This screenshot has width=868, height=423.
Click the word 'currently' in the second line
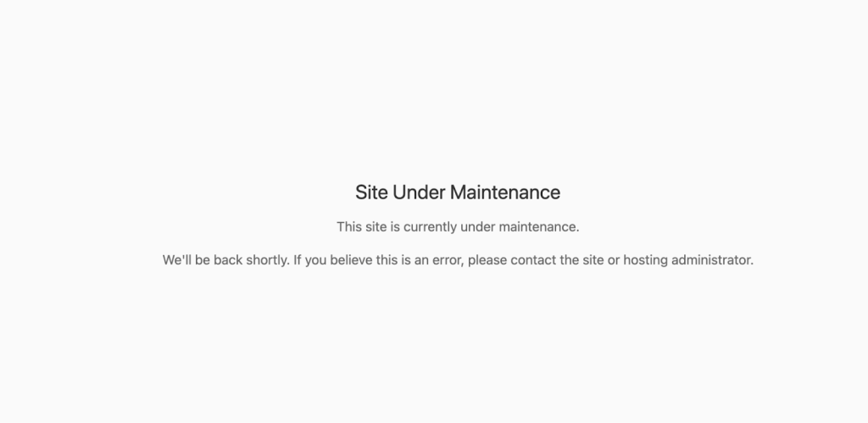pyautogui.click(x=430, y=227)
